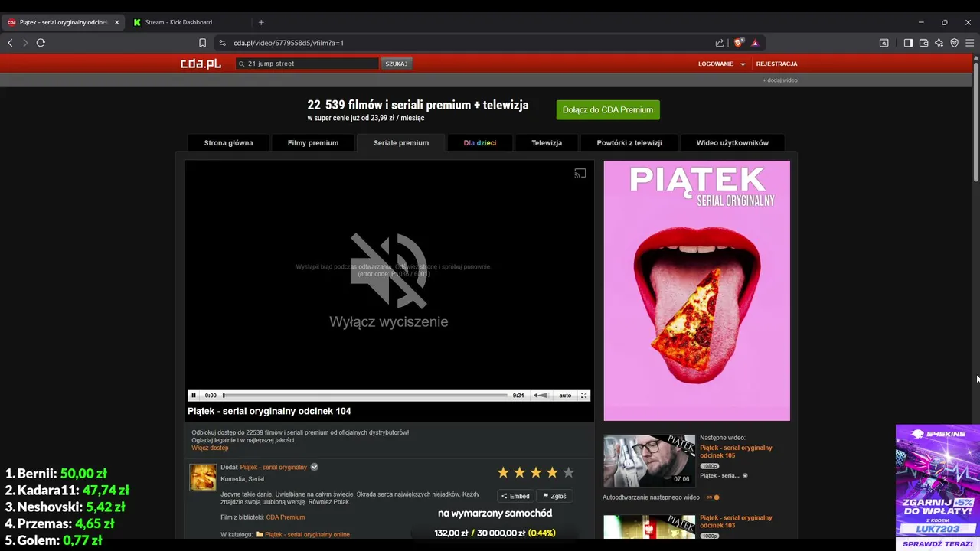This screenshot has height=551, width=980.
Task: Pause the video with the player pause icon
Action: tap(194, 396)
